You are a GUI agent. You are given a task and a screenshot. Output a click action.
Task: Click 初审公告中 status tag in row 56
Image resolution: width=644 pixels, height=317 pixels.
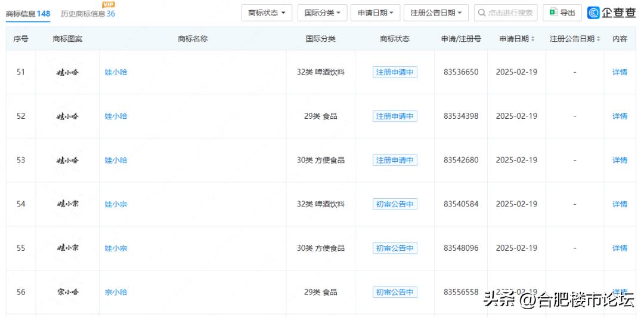(395, 293)
